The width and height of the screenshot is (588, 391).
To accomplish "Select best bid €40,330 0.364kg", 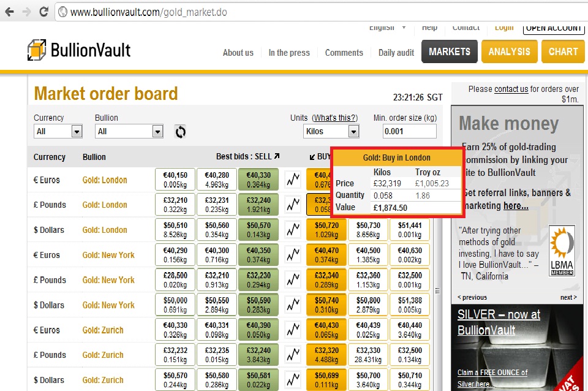I will click(258, 180).
